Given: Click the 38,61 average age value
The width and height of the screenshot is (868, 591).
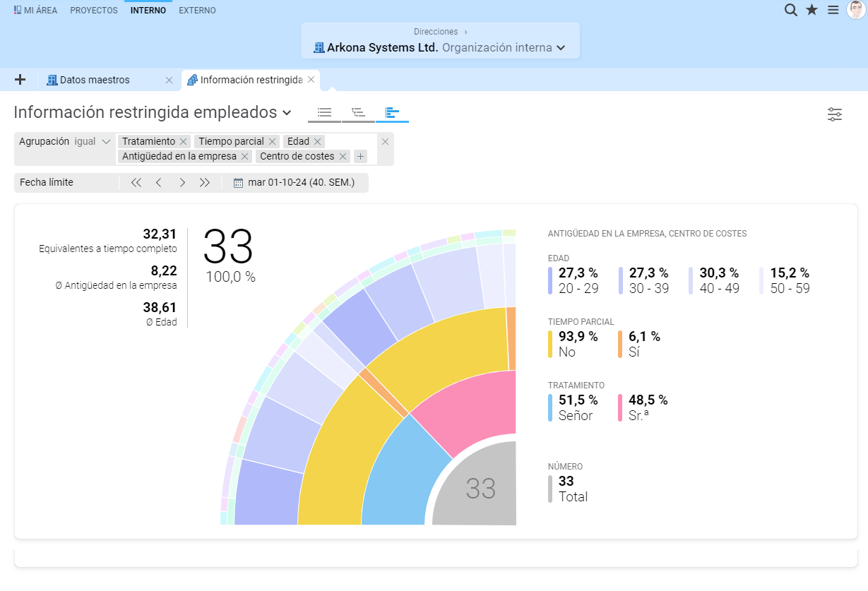Looking at the screenshot, I should (x=160, y=308).
